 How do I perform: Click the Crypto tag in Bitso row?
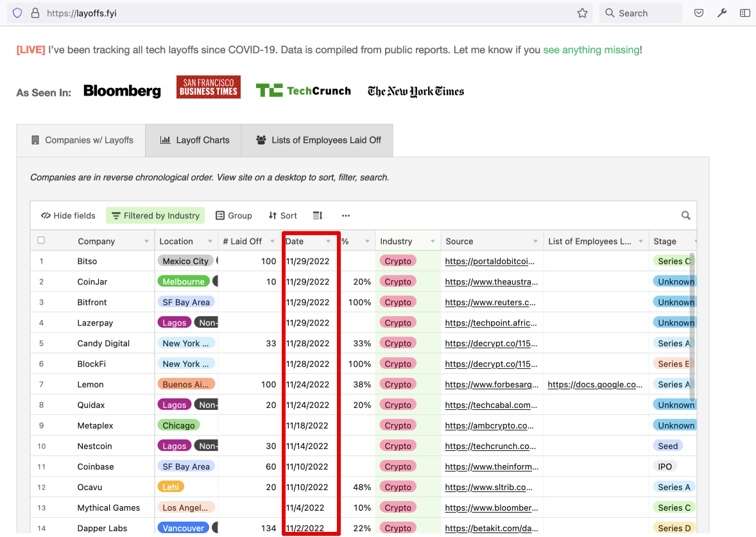click(398, 261)
